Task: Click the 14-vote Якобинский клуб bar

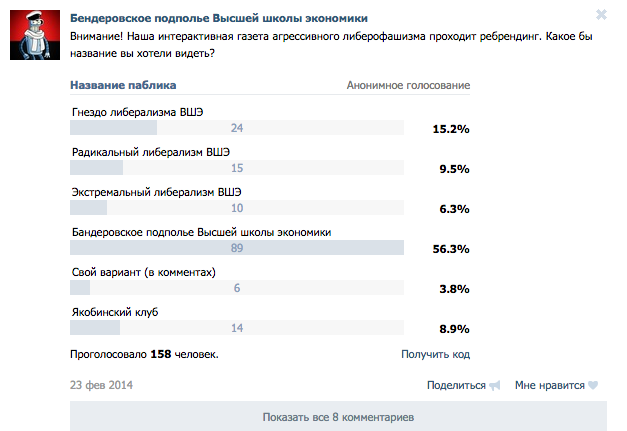Action: click(x=237, y=328)
